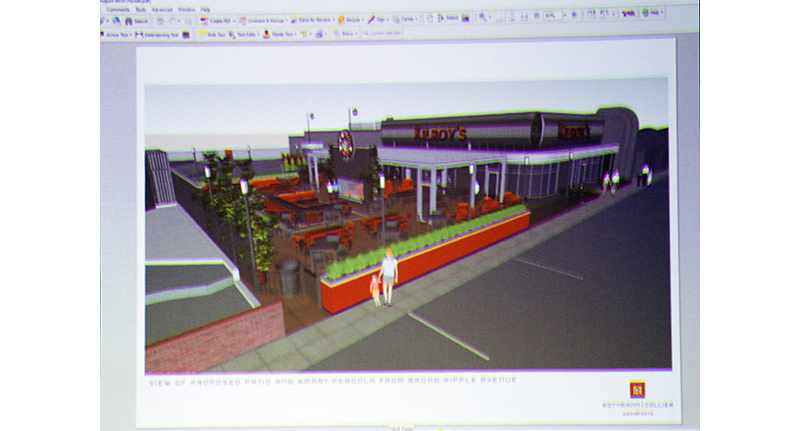Viewport: 800px width, 431px height.
Task: Click the Help toolbar button
Action: [651, 13]
